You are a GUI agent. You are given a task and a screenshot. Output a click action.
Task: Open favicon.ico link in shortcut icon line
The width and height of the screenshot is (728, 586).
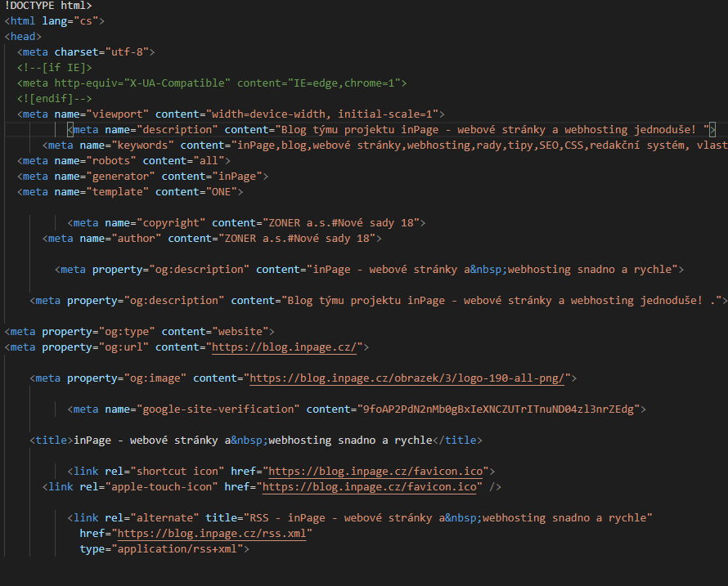[375, 472]
